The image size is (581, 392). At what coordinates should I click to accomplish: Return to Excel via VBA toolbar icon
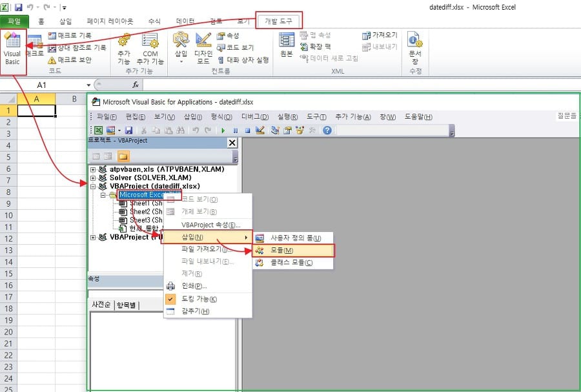point(98,130)
